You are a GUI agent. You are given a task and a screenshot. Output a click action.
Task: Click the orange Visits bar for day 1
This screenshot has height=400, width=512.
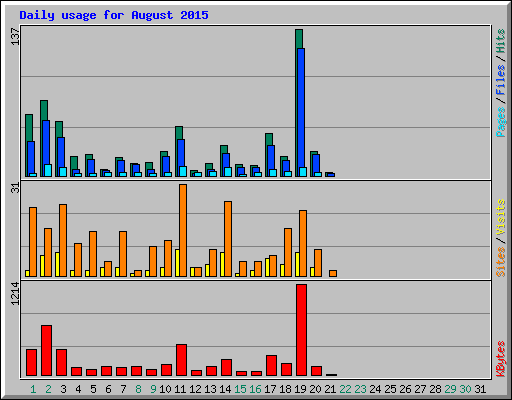tap(33, 242)
